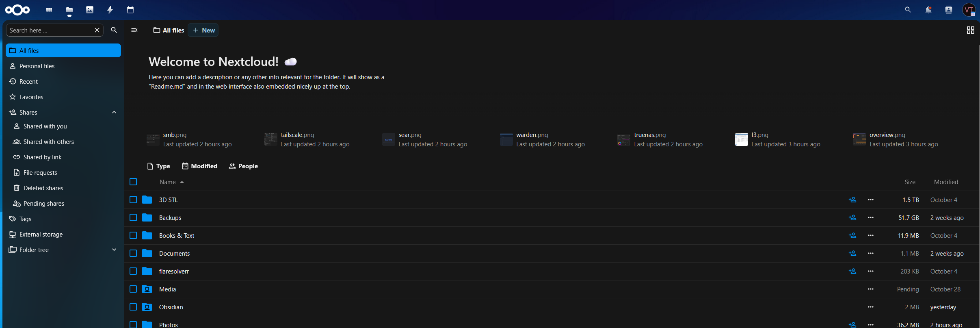980x328 pixels.
Task: Toggle the select all files checkbox
Action: (x=133, y=182)
